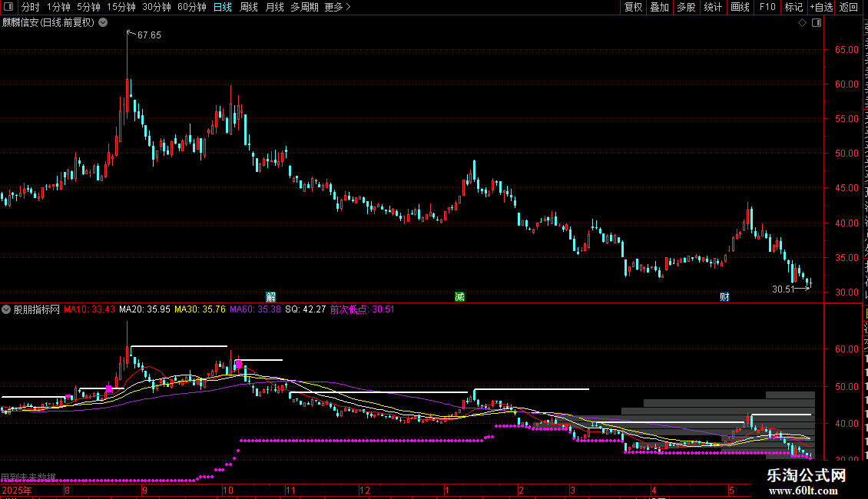Click the MA10: 33.43 label
This screenshot has width=868, height=499.
[x=90, y=309]
